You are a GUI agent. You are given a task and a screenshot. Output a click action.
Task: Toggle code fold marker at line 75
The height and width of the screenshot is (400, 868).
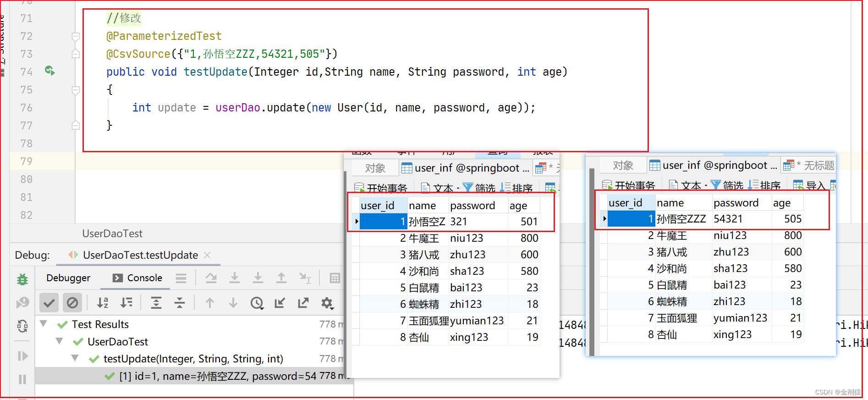76,90
